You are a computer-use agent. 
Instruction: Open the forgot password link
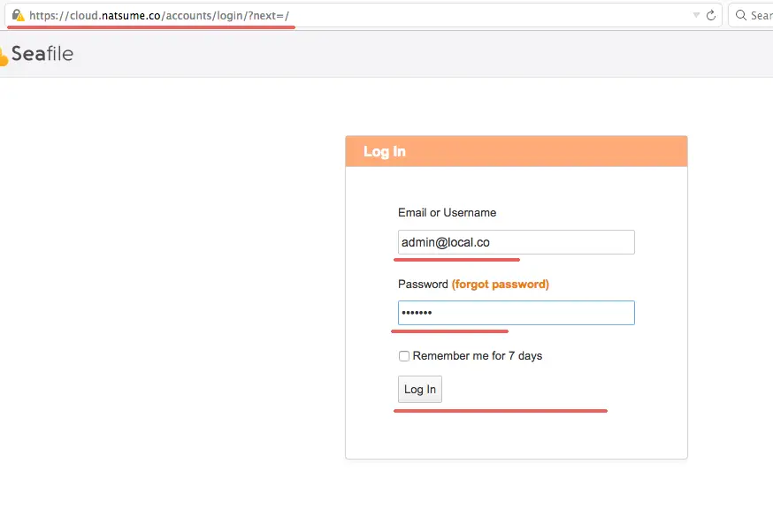pos(500,285)
